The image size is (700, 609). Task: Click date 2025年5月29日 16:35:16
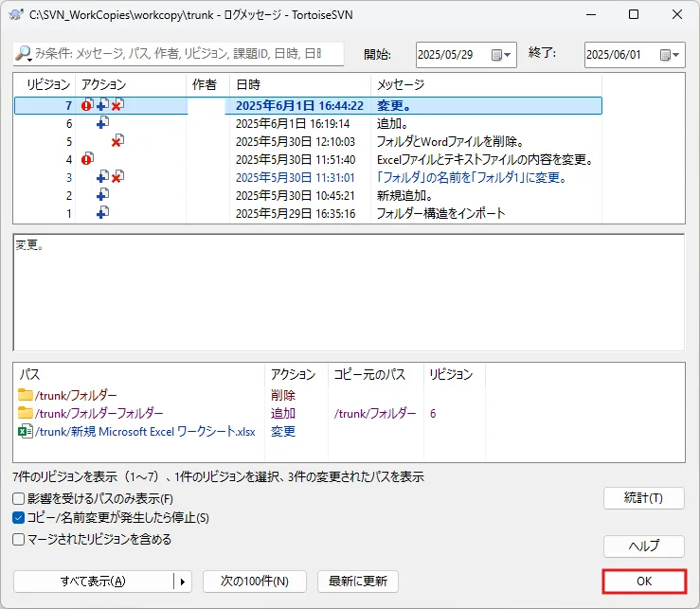[x=296, y=213]
